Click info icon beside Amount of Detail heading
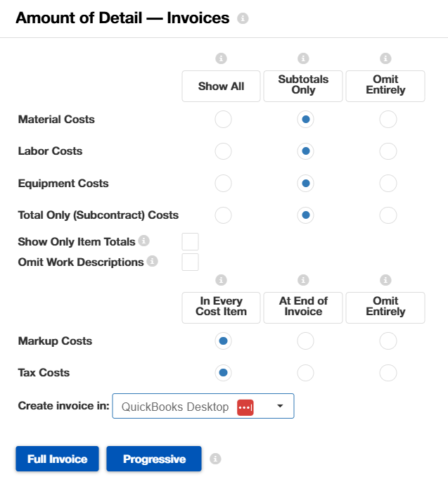Viewport: 448px width, 496px height. 243,19
